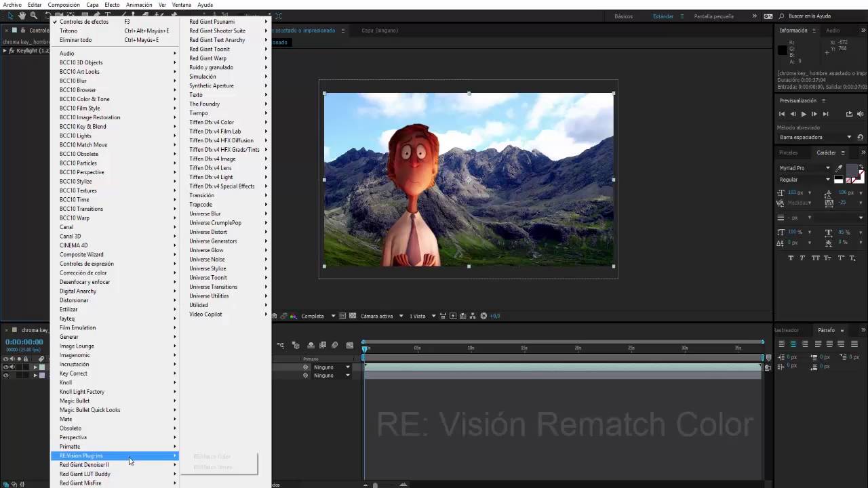Switch to the Carácter tab

[x=826, y=152]
